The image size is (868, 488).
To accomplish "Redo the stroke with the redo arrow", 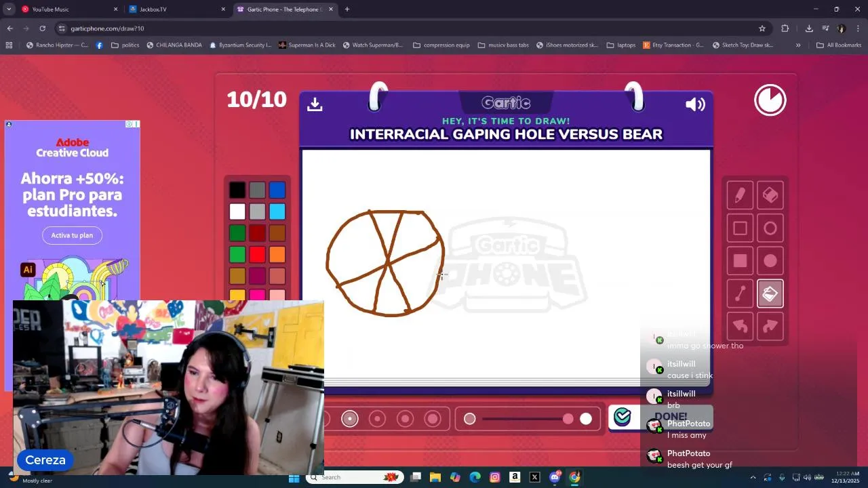I will [770, 326].
